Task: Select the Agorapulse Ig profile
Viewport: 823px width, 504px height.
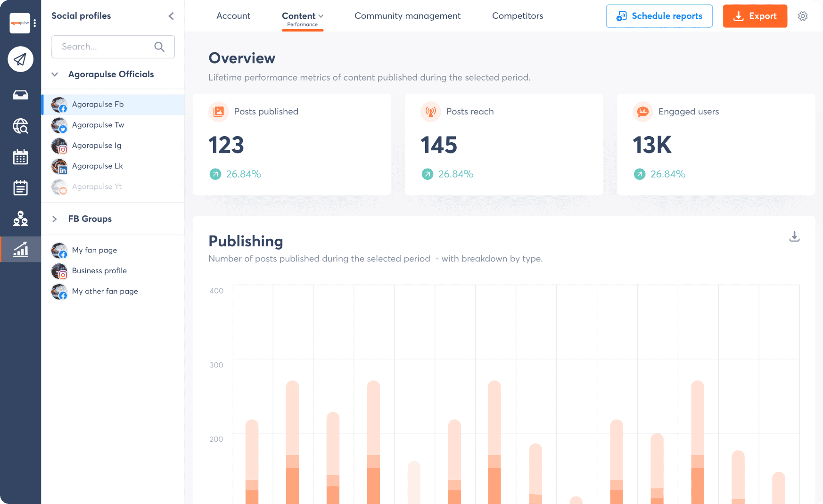Action: click(97, 146)
